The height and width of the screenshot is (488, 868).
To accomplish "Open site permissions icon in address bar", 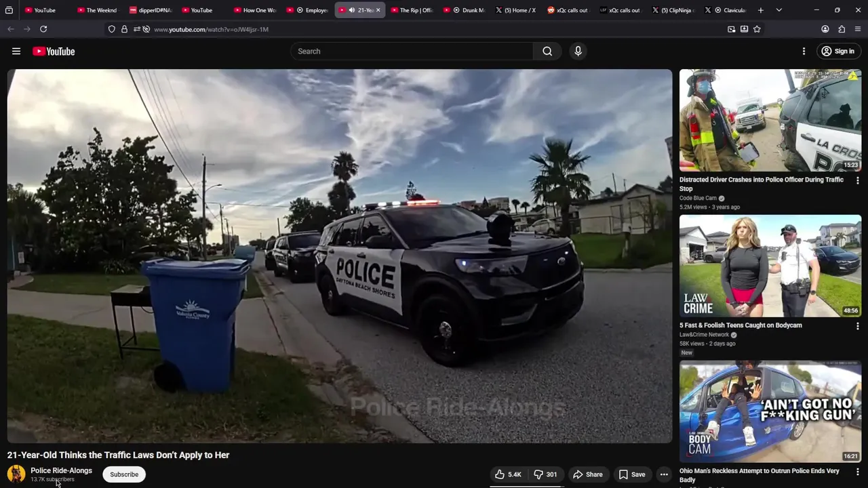I will pyautogui.click(x=136, y=29).
